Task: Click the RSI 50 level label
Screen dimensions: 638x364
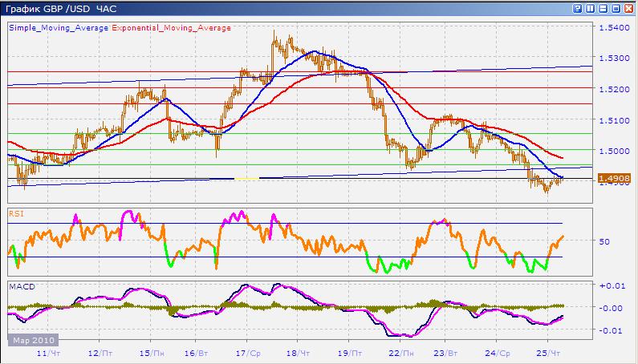Action: coord(604,241)
